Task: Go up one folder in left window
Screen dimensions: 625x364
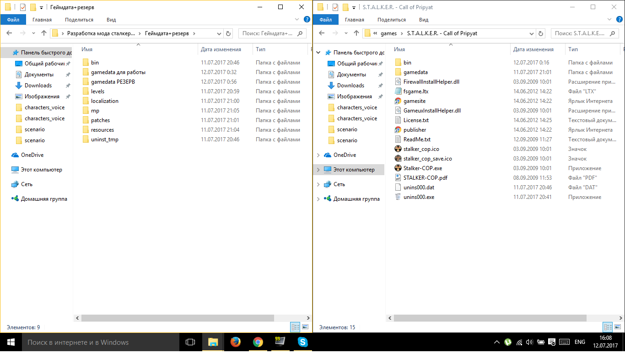Action: click(44, 33)
